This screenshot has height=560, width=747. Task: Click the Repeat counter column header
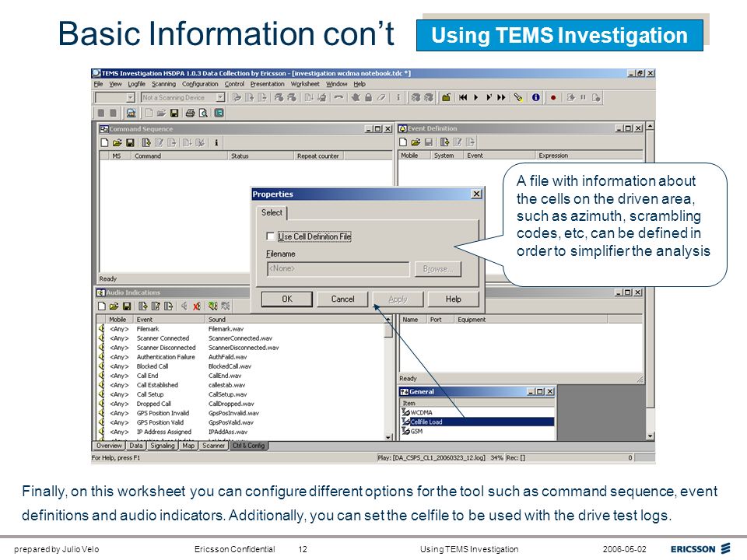pyautogui.click(x=317, y=156)
